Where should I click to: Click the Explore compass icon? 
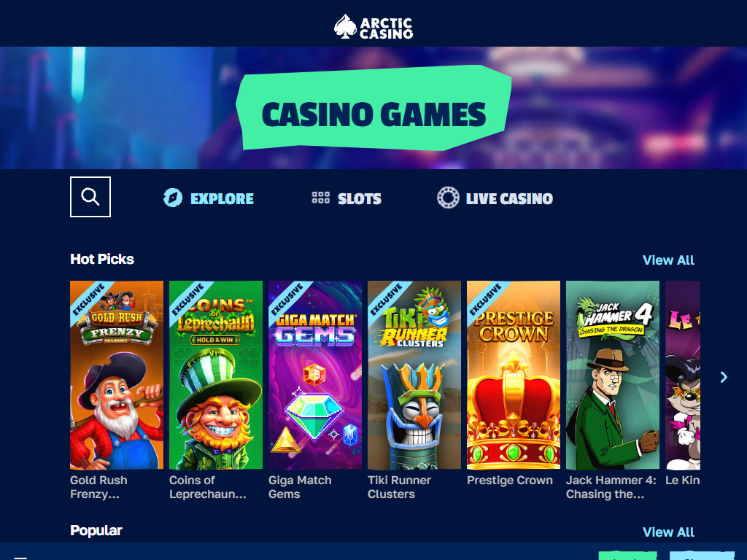pyautogui.click(x=172, y=198)
